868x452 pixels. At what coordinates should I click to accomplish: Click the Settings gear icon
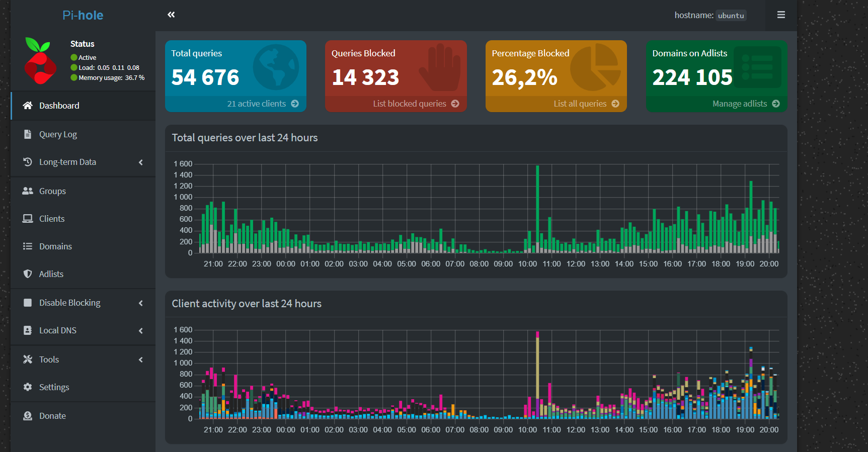[x=28, y=387]
